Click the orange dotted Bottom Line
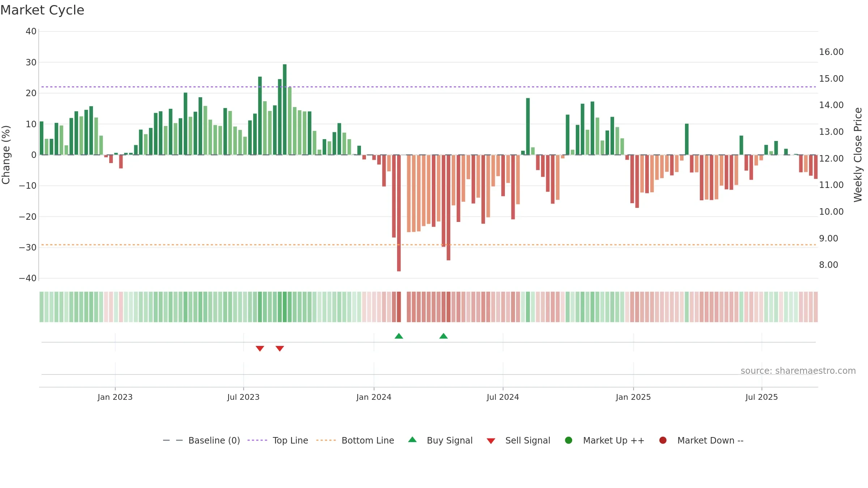The height and width of the screenshot is (488, 868). click(x=429, y=245)
